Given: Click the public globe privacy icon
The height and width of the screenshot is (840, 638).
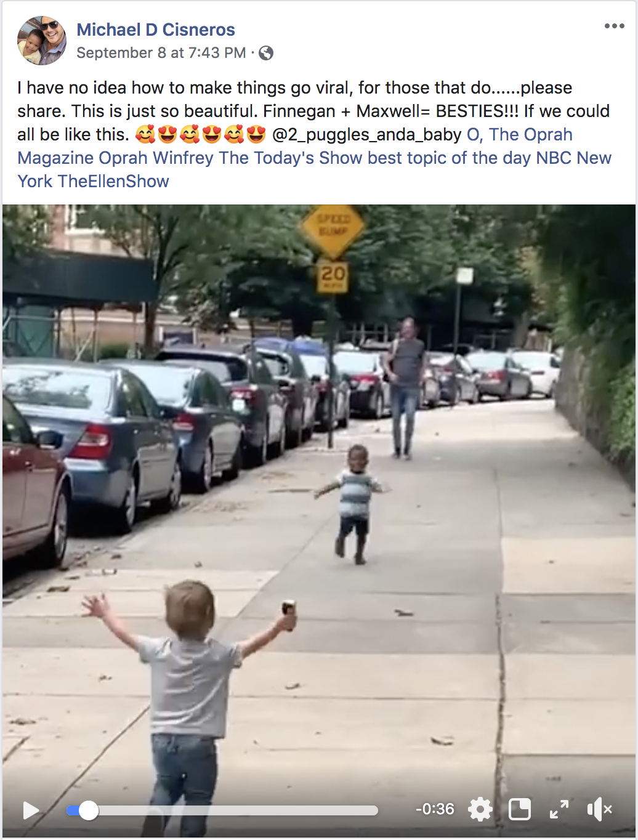Looking at the screenshot, I should (266, 53).
